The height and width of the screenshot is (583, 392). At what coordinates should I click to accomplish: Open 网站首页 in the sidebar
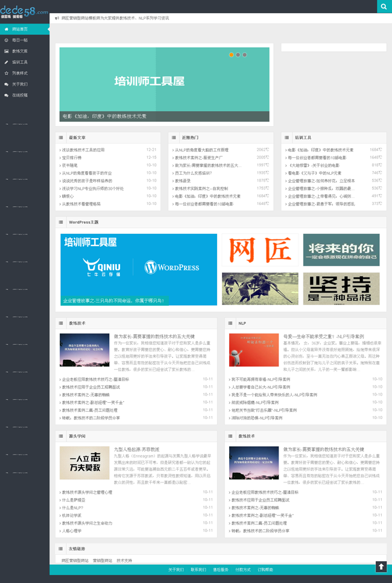[x=20, y=29]
